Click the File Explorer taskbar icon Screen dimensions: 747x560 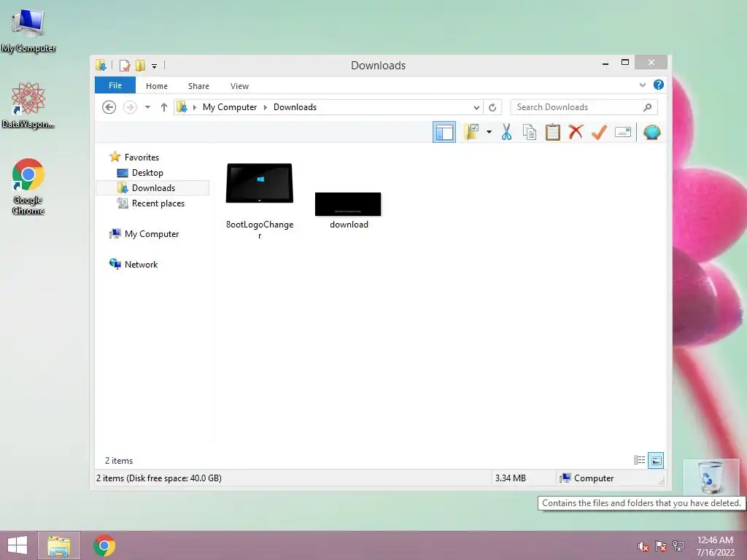(59, 545)
